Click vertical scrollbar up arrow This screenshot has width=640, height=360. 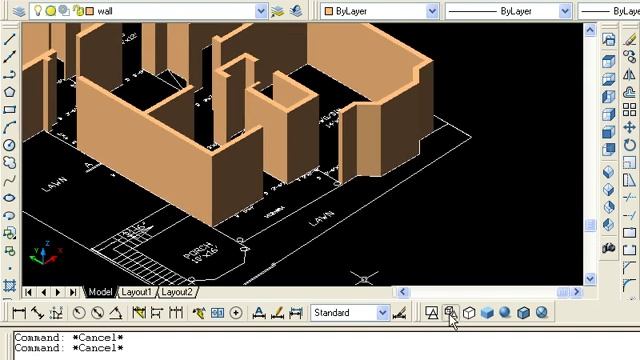tap(590, 30)
